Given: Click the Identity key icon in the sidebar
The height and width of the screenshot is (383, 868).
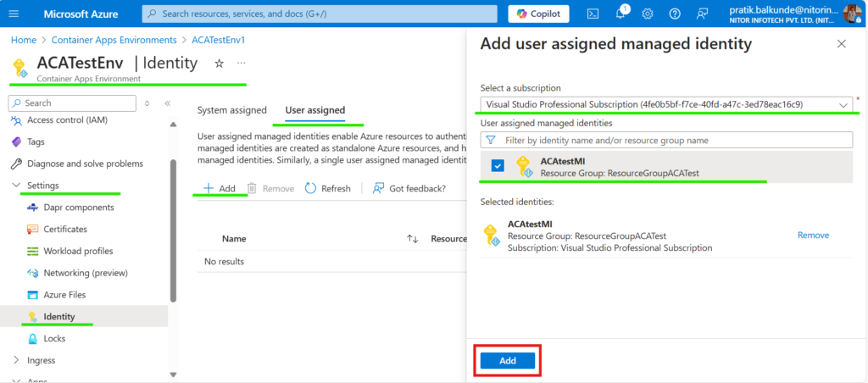Looking at the screenshot, I should point(33,317).
